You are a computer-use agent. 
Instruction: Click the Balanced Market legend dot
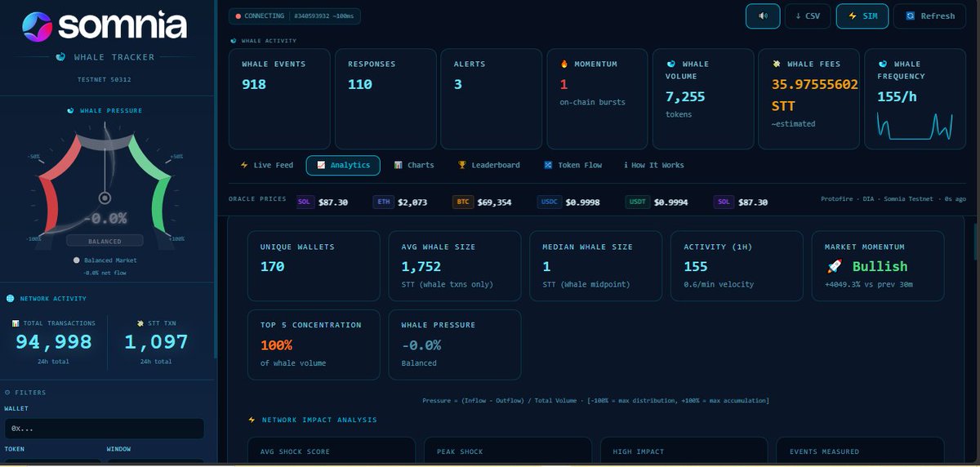click(77, 260)
